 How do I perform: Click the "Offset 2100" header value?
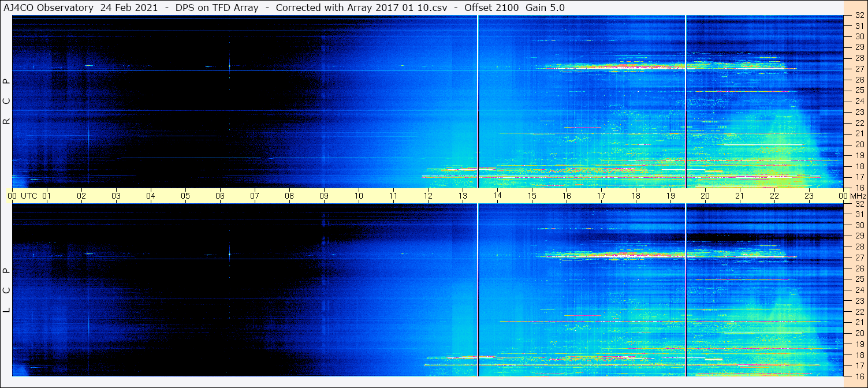491,8
